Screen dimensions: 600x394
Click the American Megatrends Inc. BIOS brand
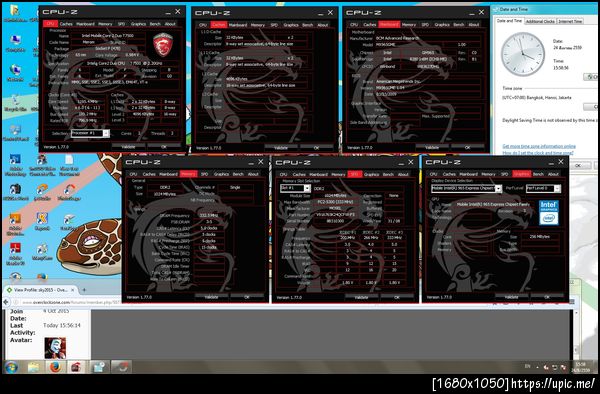click(398, 81)
